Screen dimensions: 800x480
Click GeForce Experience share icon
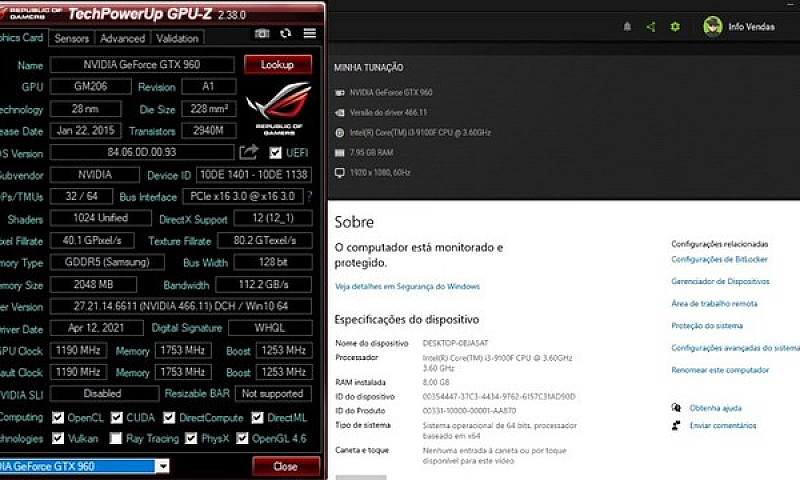651,27
